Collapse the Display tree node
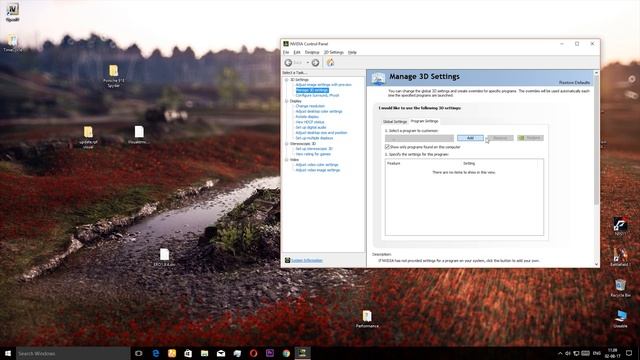This screenshot has height=360, width=640. 287,101
